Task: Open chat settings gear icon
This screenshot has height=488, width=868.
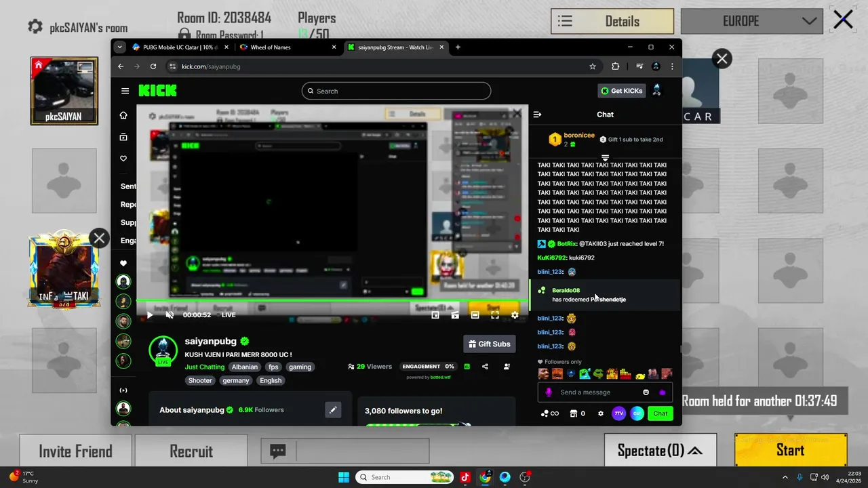Action: [600, 413]
